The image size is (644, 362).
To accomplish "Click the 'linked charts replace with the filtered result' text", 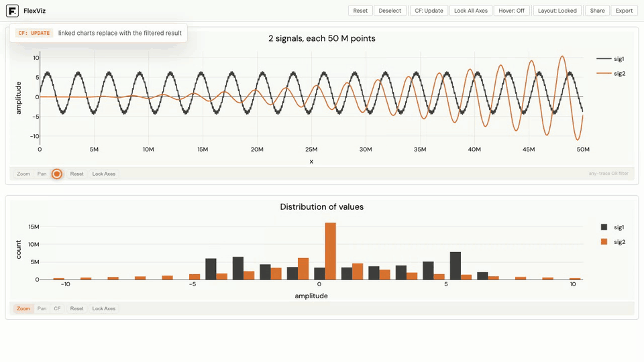I will tap(120, 33).
